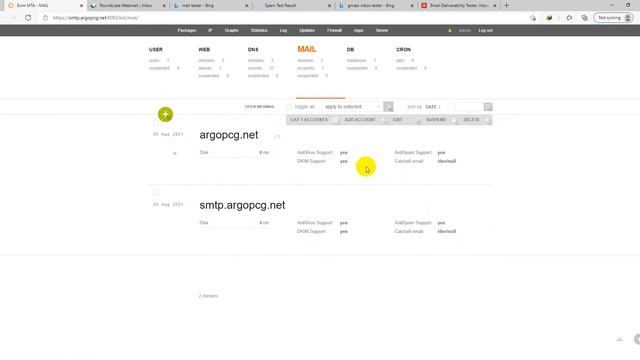Click the smtp.argopcg.net domain title
Image resolution: width=640 pixels, height=360 pixels.
242,205
